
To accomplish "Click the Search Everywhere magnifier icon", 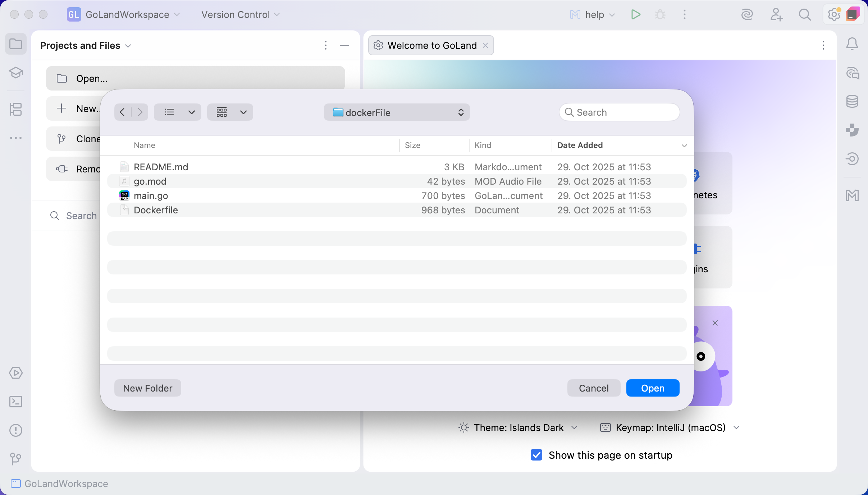I will pyautogui.click(x=805, y=15).
